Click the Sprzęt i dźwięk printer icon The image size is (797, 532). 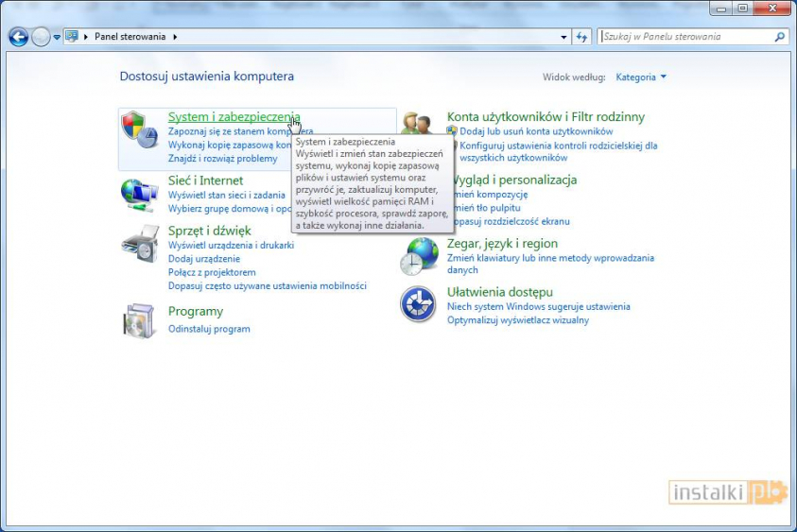pyautogui.click(x=140, y=243)
